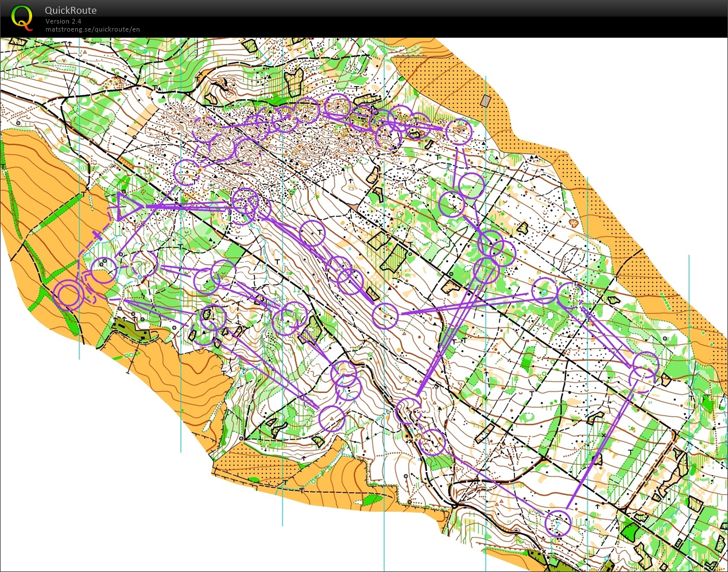Click the start triangle on the map
This screenshot has height=572, width=728.
click(129, 207)
